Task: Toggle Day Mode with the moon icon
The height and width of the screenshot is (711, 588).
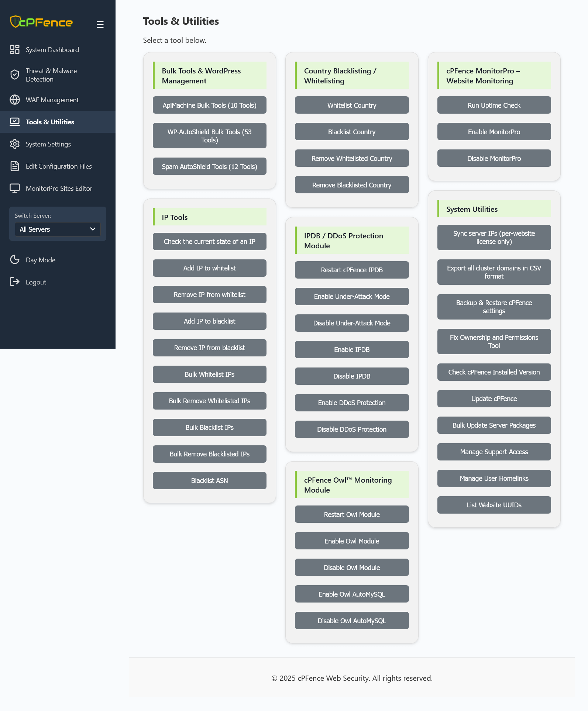Action: pos(15,260)
